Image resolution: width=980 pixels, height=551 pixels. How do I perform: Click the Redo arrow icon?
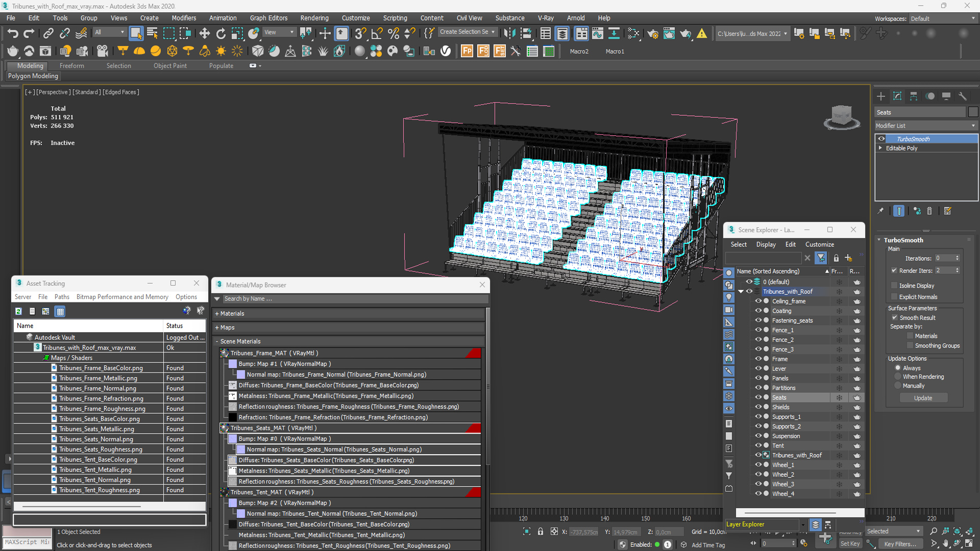[x=29, y=34]
